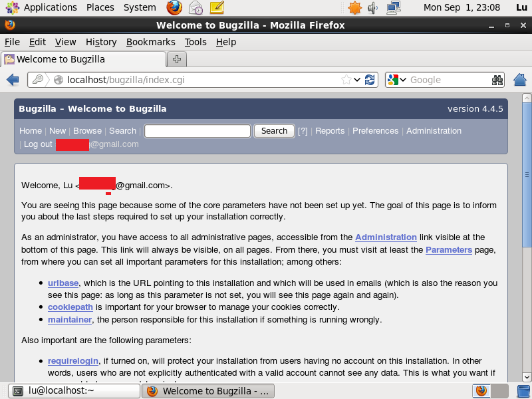Open a new tab with plus button
The image size is (532, 399).
coord(177,59)
